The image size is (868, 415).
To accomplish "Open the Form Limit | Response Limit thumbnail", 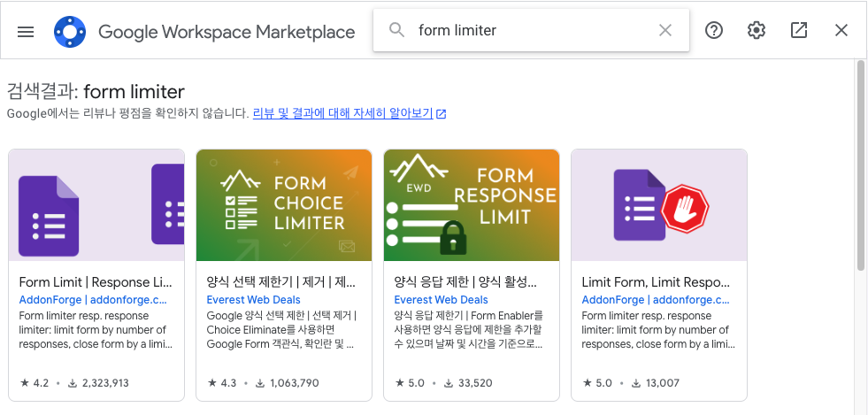I will click(x=96, y=204).
